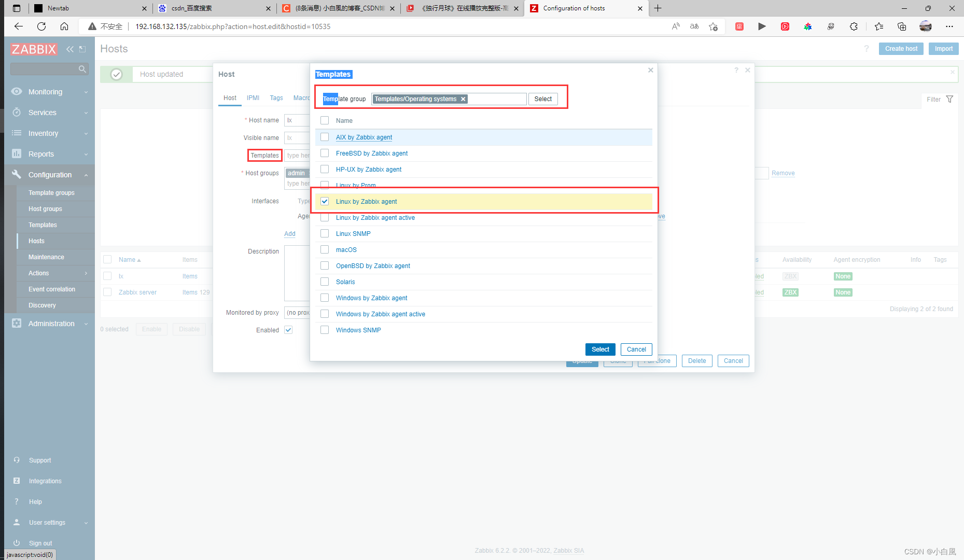Open the browser settings ellipsis menu

(949, 26)
